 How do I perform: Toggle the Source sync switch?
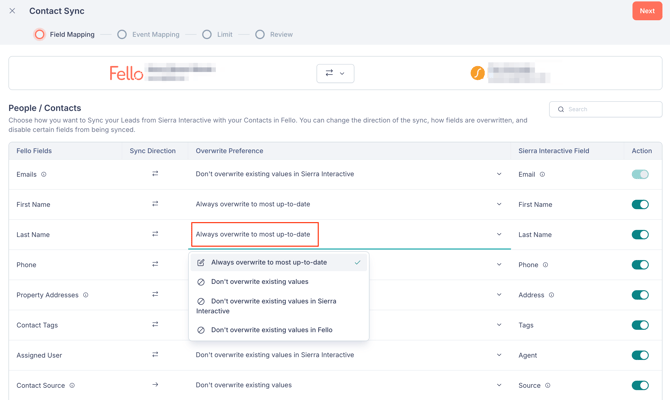click(x=640, y=385)
